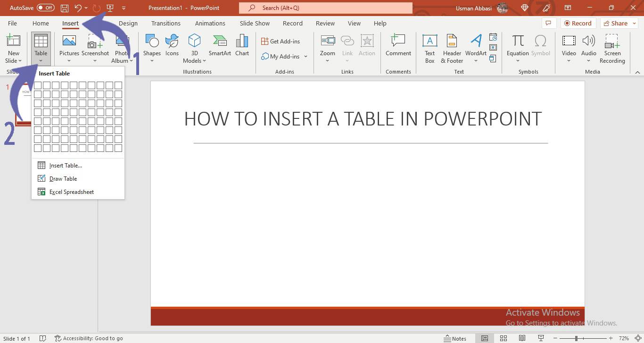Click the Search box in title bar
644x343 pixels.
pyautogui.click(x=325, y=8)
